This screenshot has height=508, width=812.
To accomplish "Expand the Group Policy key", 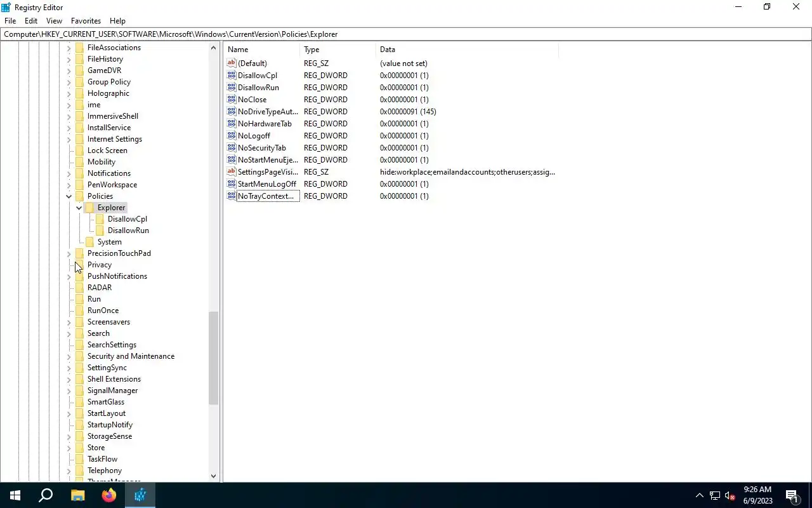I will (69, 82).
